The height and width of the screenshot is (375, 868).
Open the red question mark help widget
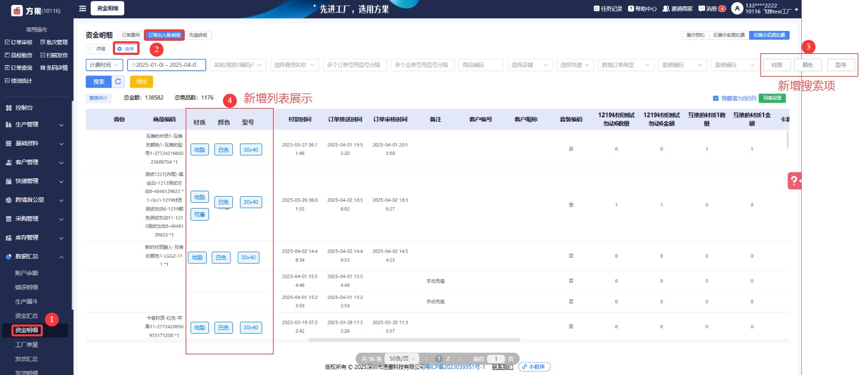tap(794, 181)
